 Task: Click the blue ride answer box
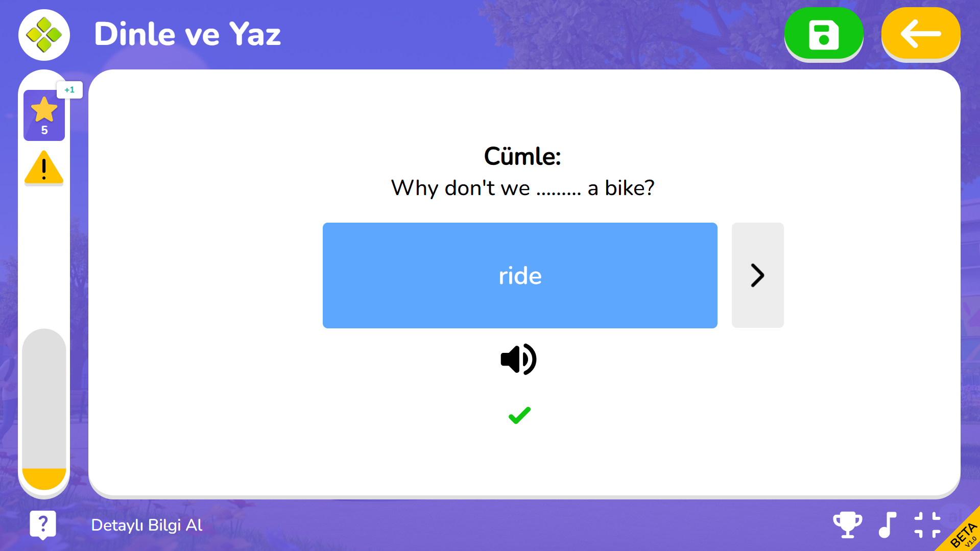coord(520,275)
